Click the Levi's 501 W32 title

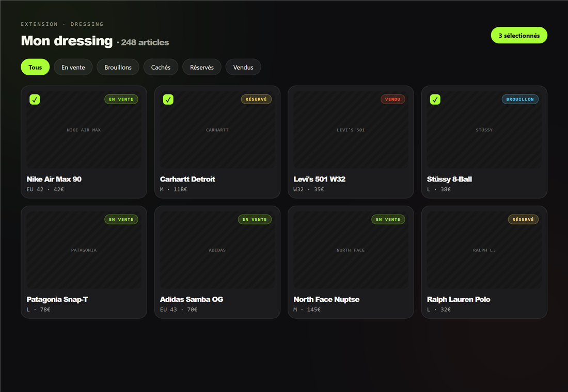[x=320, y=179]
